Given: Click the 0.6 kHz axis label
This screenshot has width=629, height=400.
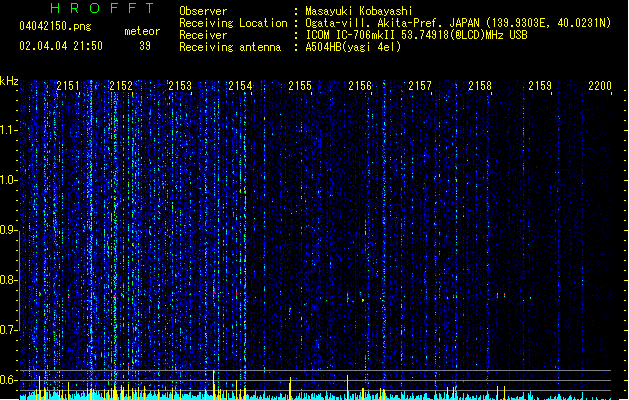Looking at the screenshot, I should 8,380.
